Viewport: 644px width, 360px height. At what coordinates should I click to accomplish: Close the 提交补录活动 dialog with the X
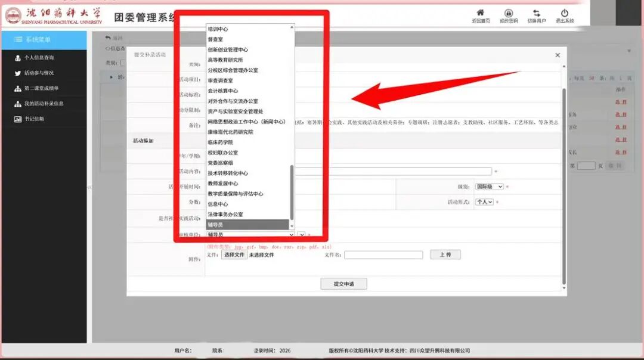click(x=558, y=55)
